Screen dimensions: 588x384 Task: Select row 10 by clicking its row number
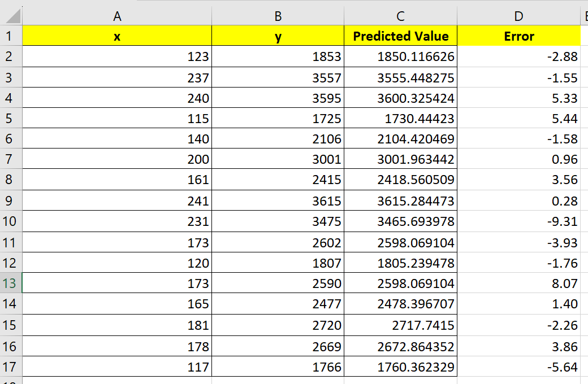point(9,221)
